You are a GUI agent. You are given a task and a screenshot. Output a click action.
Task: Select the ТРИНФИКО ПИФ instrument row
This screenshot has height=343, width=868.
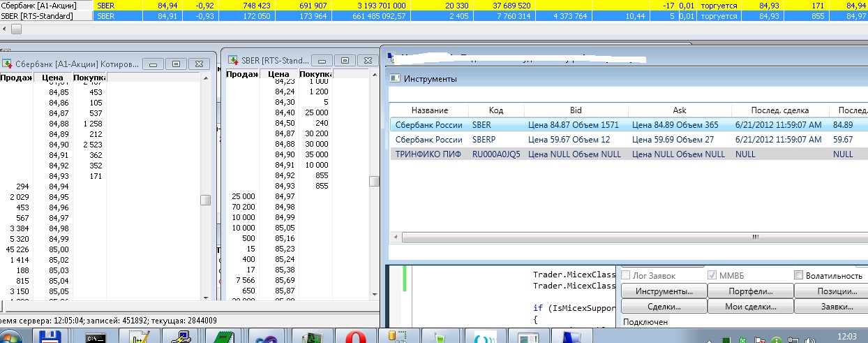pyautogui.click(x=428, y=154)
